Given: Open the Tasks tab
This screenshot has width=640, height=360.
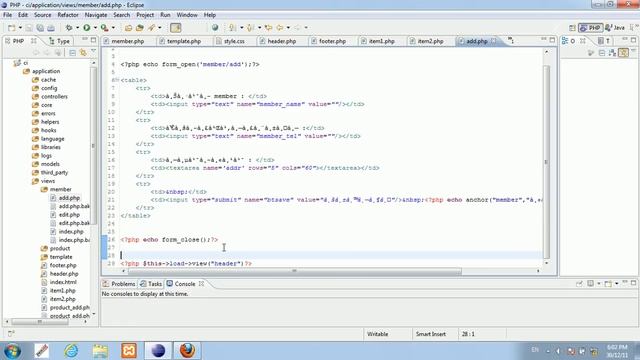Looking at the screenshot, I should click(151, 284).
